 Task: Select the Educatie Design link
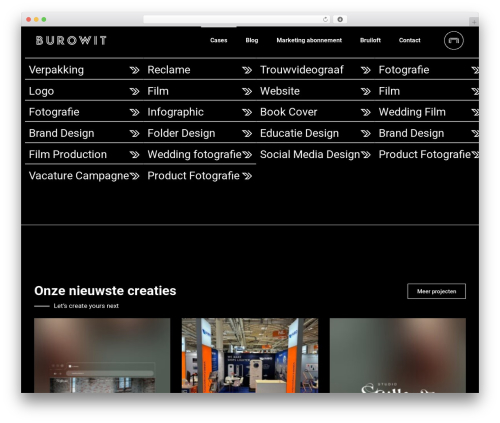pos(299,134)
